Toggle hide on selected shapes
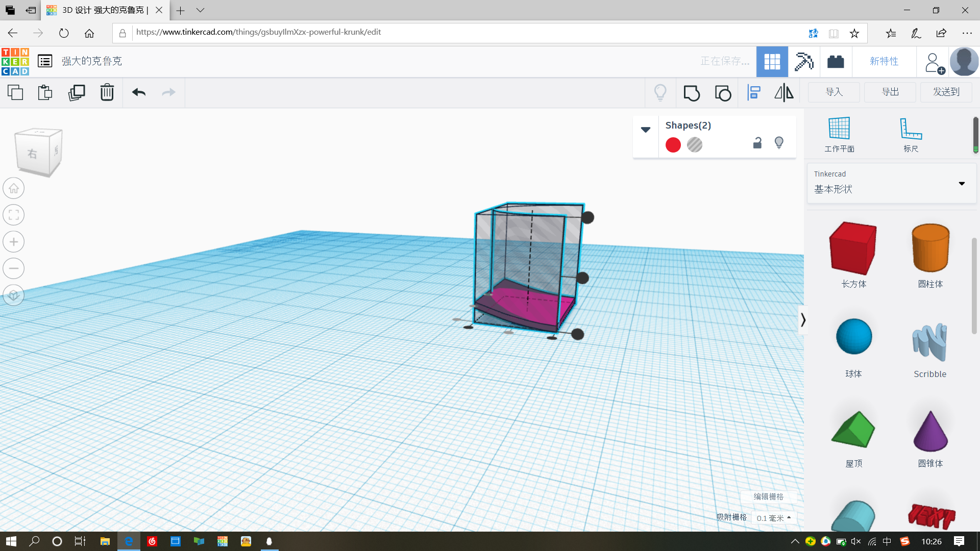The image size is (980, 551). (x=779, y=143)
